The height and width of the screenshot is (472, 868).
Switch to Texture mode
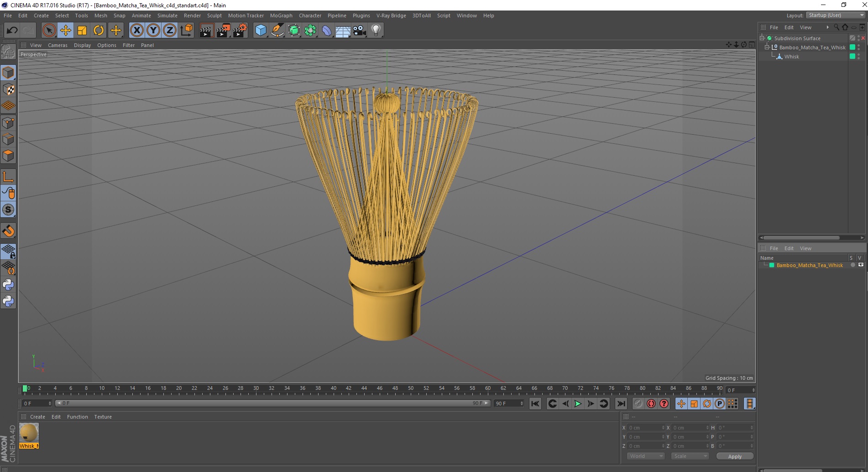click(8, 89)
